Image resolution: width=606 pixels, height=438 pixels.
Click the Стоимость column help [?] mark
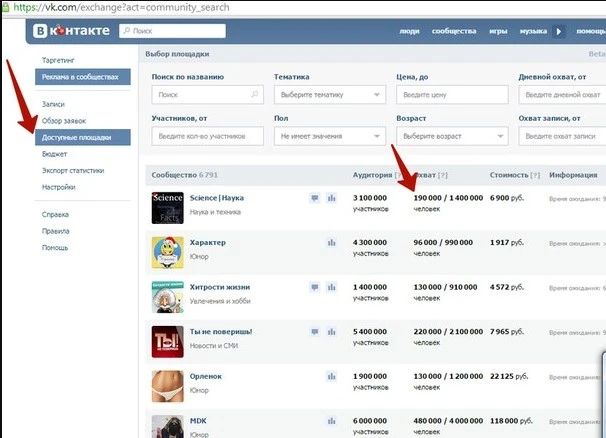point(535,175)
